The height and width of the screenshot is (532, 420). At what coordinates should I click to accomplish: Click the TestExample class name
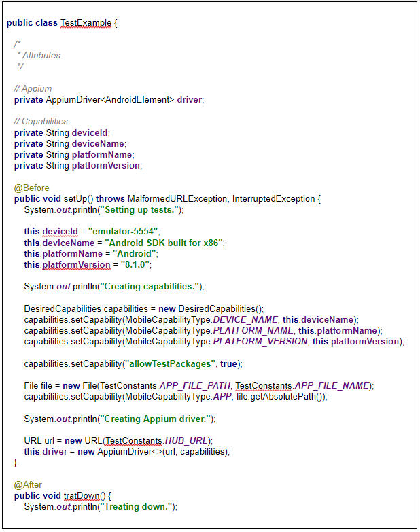86,22
